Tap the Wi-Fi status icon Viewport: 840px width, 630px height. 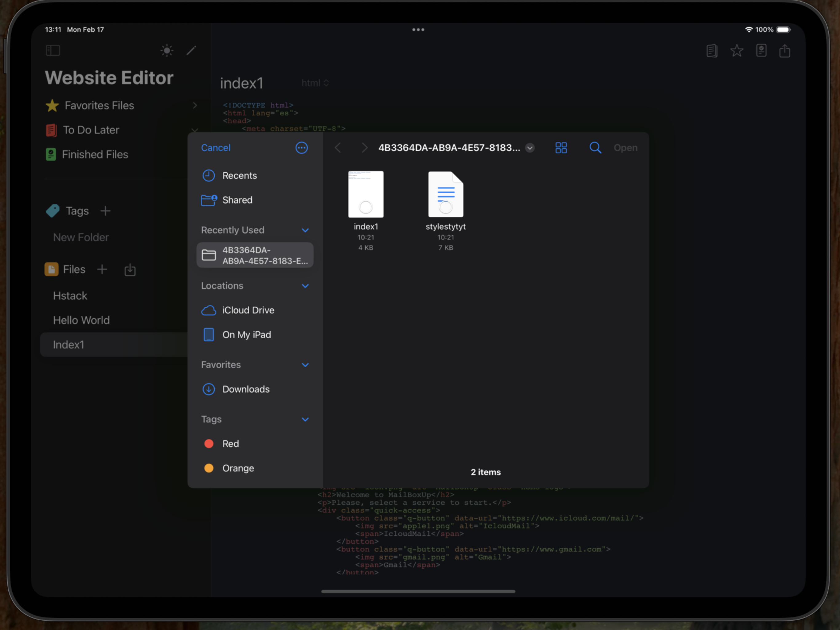point(748,30)
